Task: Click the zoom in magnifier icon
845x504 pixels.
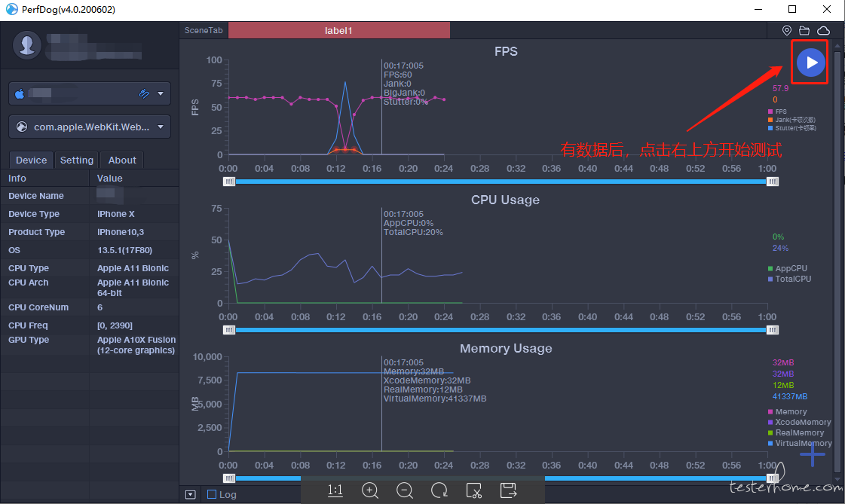Action: (x=370, y=490)
